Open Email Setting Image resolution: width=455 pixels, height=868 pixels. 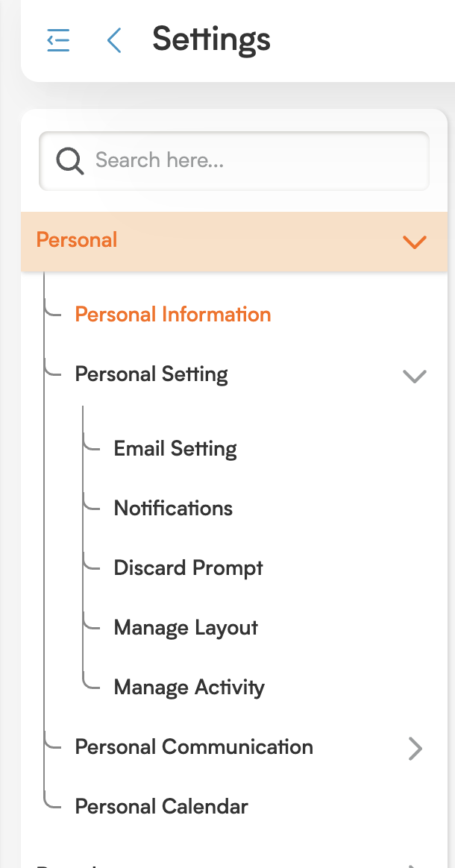(175, 448)
